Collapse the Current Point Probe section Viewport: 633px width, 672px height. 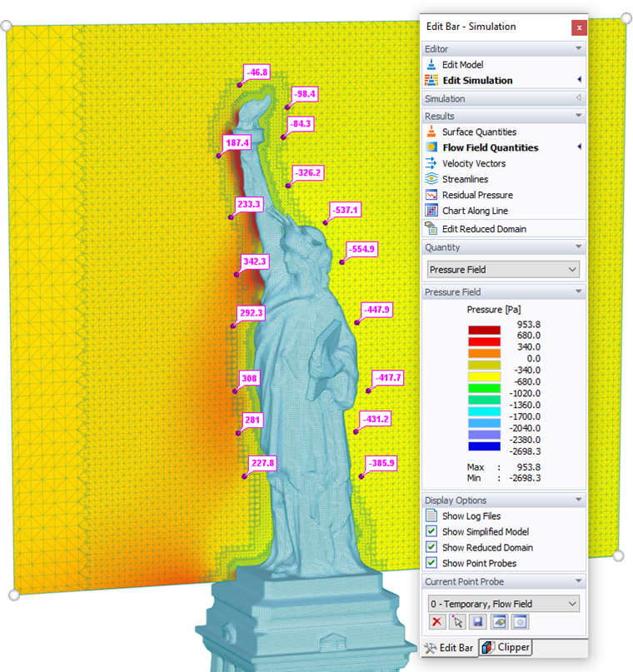(x=578, y=581)
